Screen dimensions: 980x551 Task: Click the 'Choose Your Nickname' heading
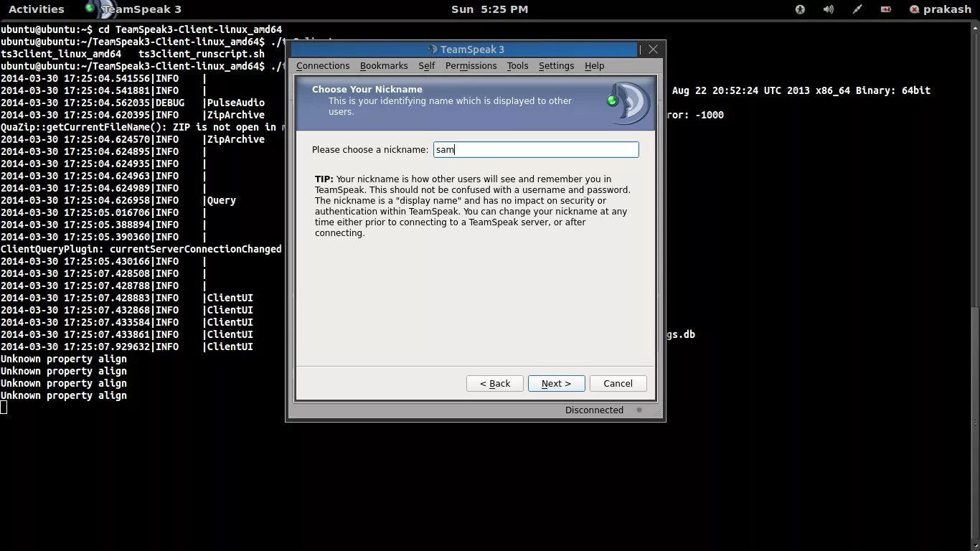pos(367,90)
